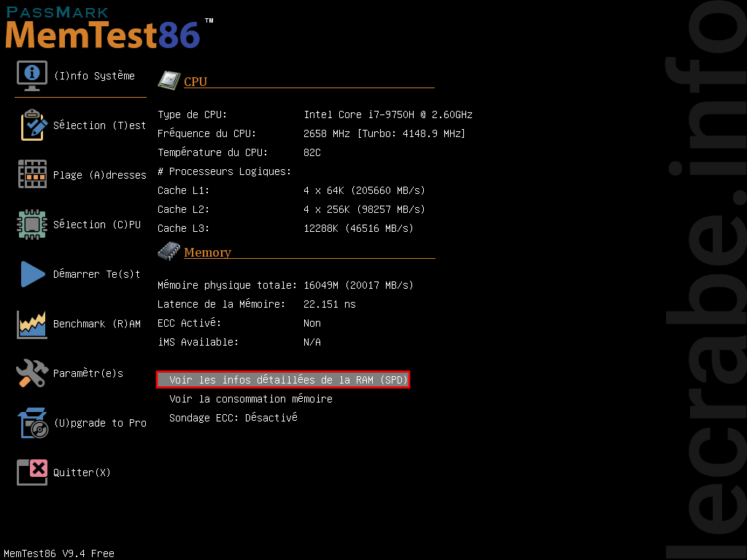Click the Paramètres wrench and hammer icon
The width and height of the screenshot is (747, 560).
point(32,373)
